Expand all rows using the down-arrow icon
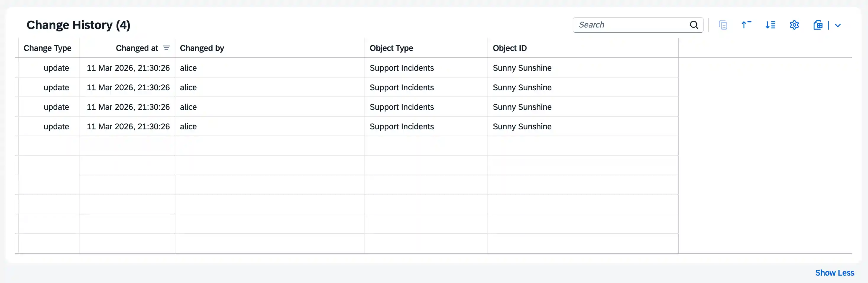 [770, 25]
